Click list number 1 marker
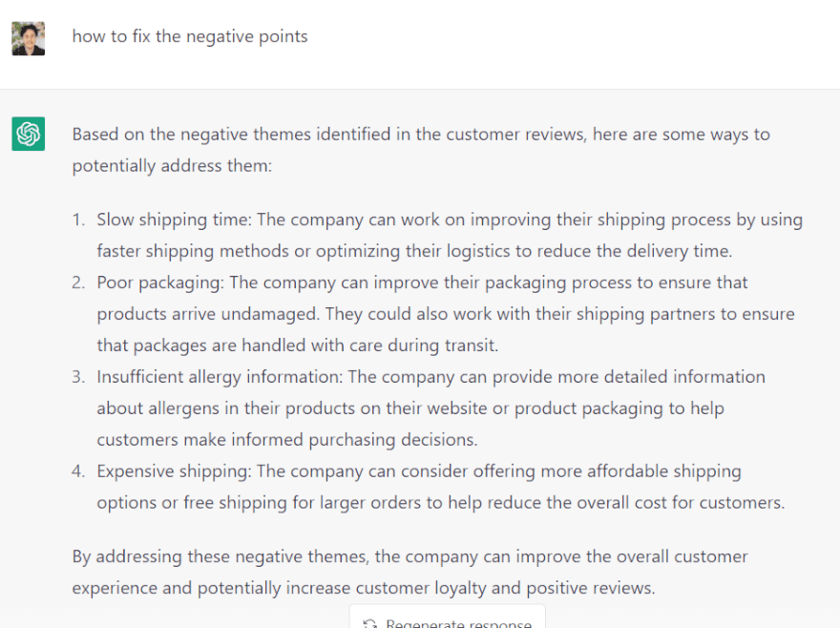This screenshot has width=840, height=628. tap(78, 220)
